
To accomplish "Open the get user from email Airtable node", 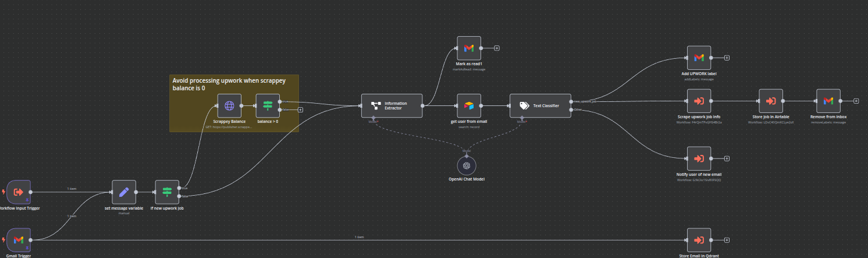I will pyautogui.click(x=469, y=105).
